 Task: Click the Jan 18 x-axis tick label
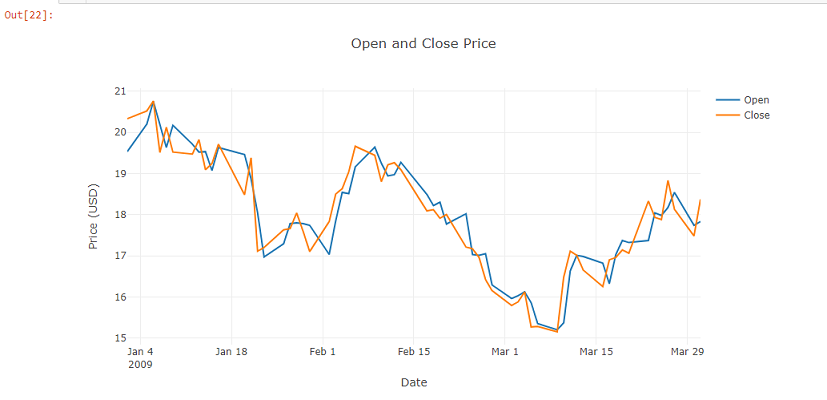(x=231, y=352)
